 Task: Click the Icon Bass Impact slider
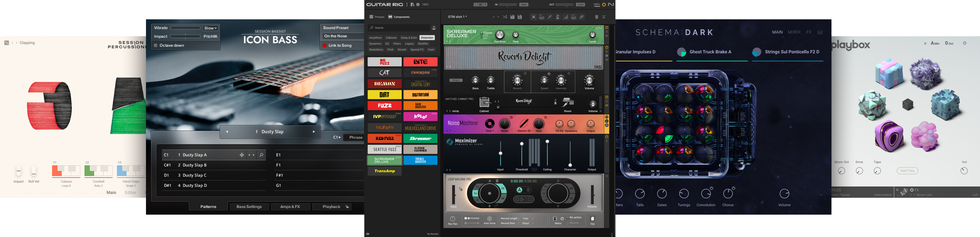[185, 36]
